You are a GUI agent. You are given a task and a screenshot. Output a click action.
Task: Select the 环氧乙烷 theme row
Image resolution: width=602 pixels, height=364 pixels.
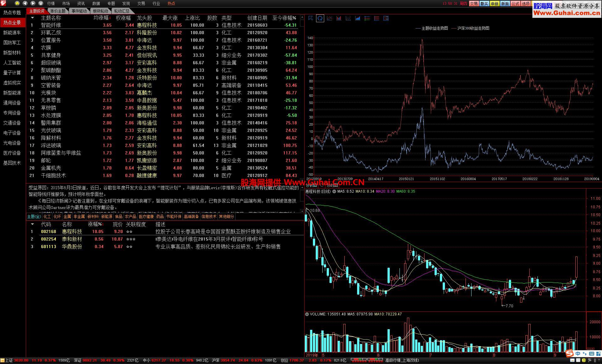pyautogui.click(x=163, y=33)
